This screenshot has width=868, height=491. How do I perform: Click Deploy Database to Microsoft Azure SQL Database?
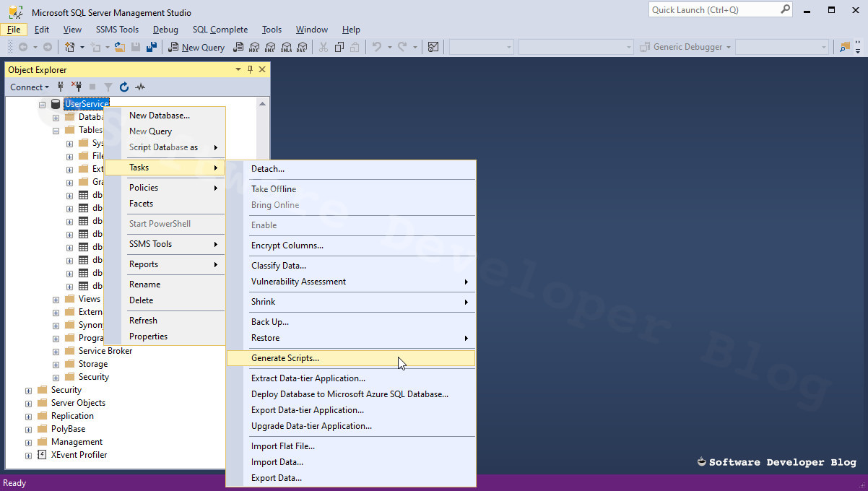click(351, 394)
